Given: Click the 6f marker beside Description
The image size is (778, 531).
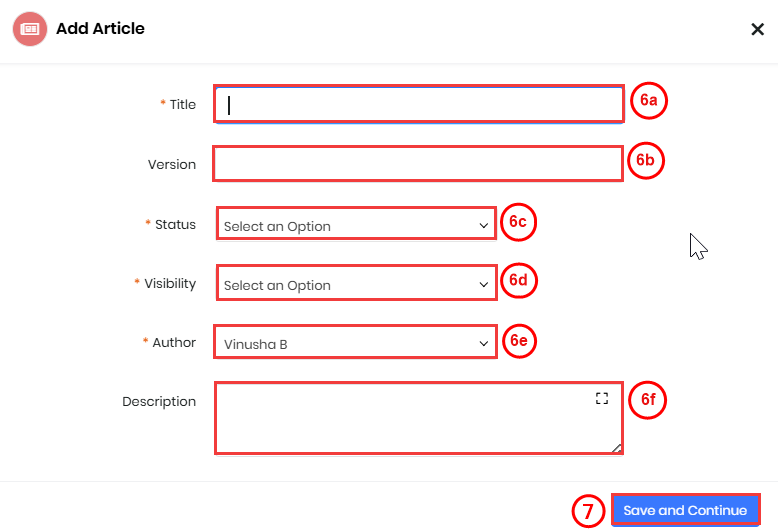Looking at the screenshot, I should tap(648, 400).
